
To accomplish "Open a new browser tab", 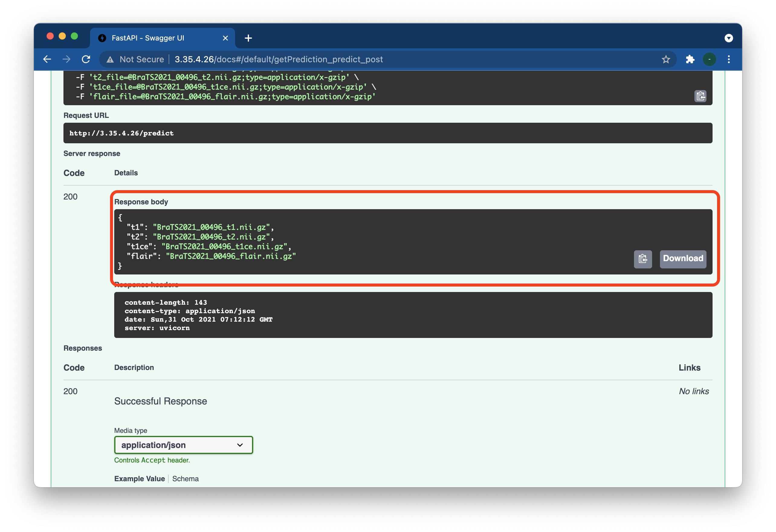I will tap(248, 38).
